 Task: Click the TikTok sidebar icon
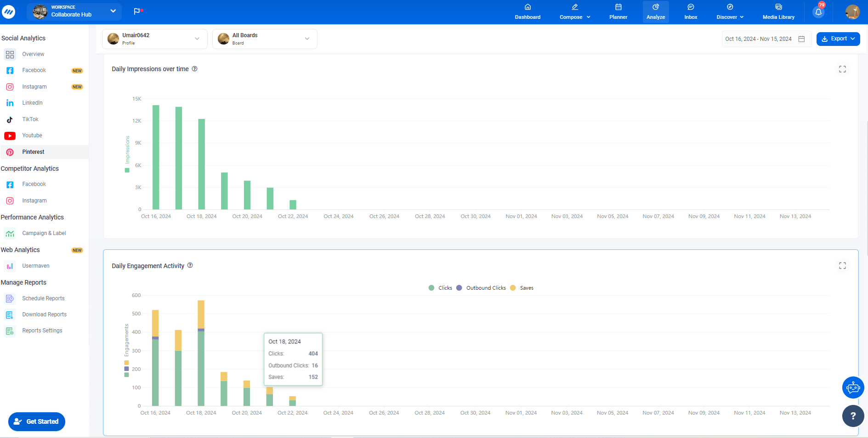coord(10,119)
